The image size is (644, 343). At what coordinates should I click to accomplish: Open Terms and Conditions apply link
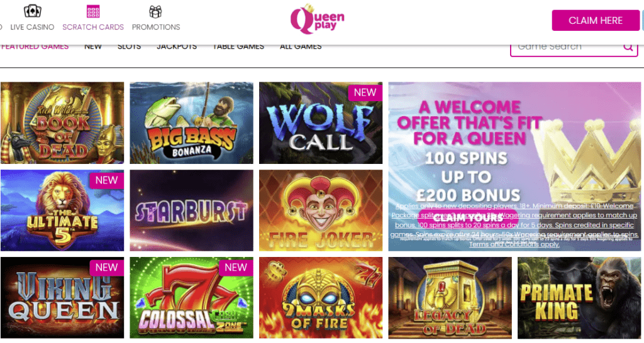pyautogui.click(x=514, y=244)
